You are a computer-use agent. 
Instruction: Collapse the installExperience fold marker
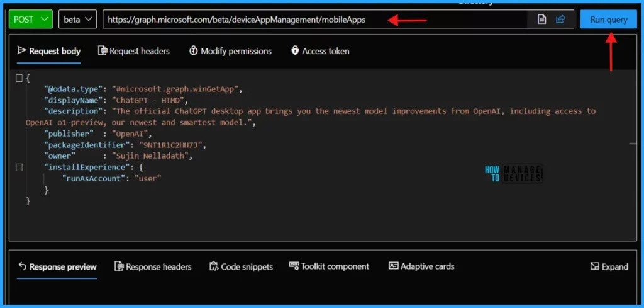pos(19,168)
